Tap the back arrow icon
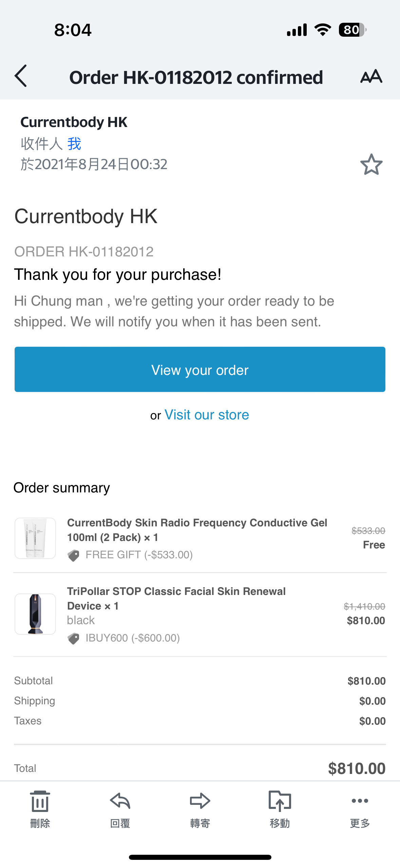400x868 pixels. click(21, 76)
